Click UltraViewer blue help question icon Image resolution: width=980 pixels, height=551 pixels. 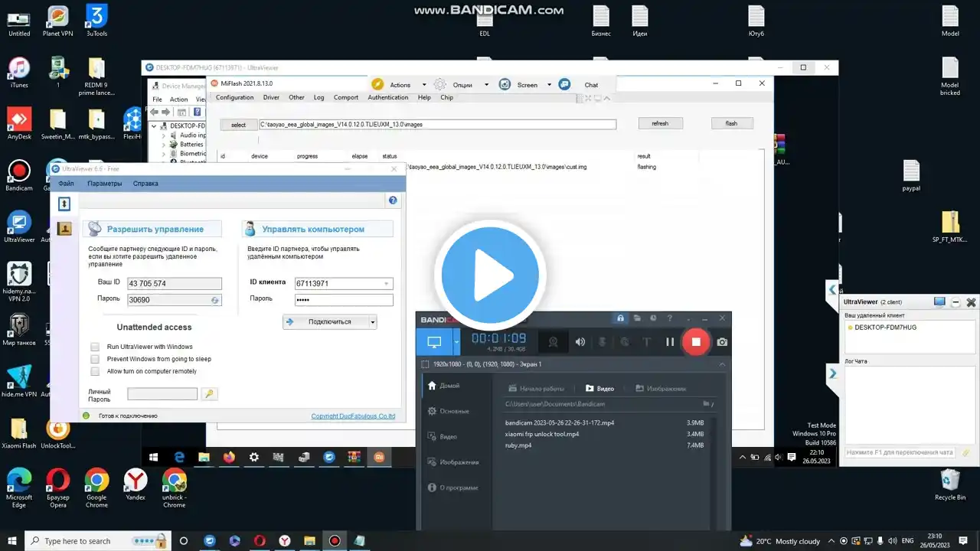pyautogui.click(x=393, y=201)
